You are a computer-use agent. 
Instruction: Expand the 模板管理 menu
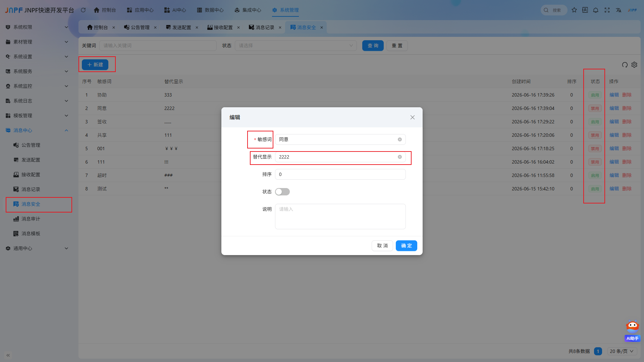tap(37, 116)
